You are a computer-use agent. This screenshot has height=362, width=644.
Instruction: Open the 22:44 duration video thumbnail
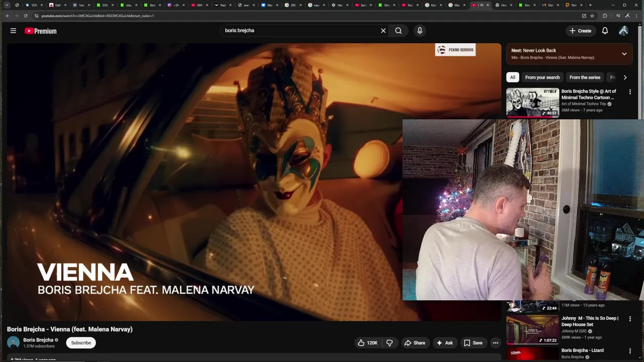point(532,306)
